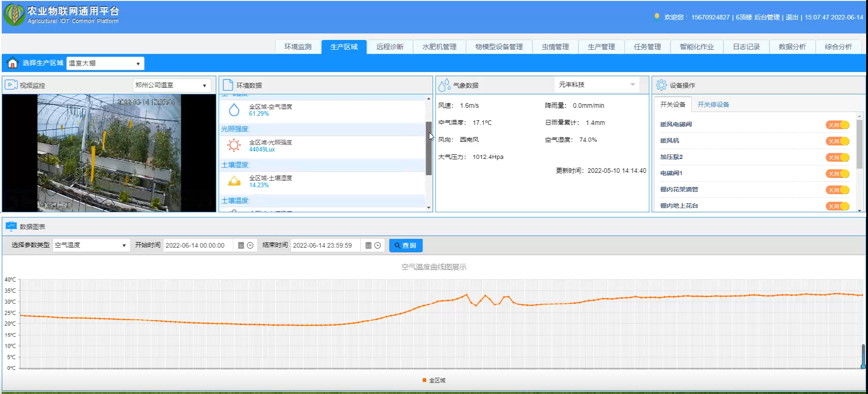The width and height of the screenshot is (868, 394).
Task: Toggle the 棚内花架滴管 switch
Action: [837, 190]
